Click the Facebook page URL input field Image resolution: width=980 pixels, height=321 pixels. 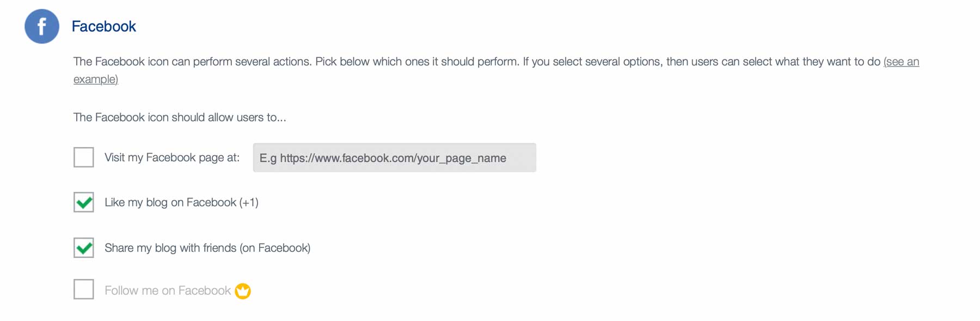point(394,158)
